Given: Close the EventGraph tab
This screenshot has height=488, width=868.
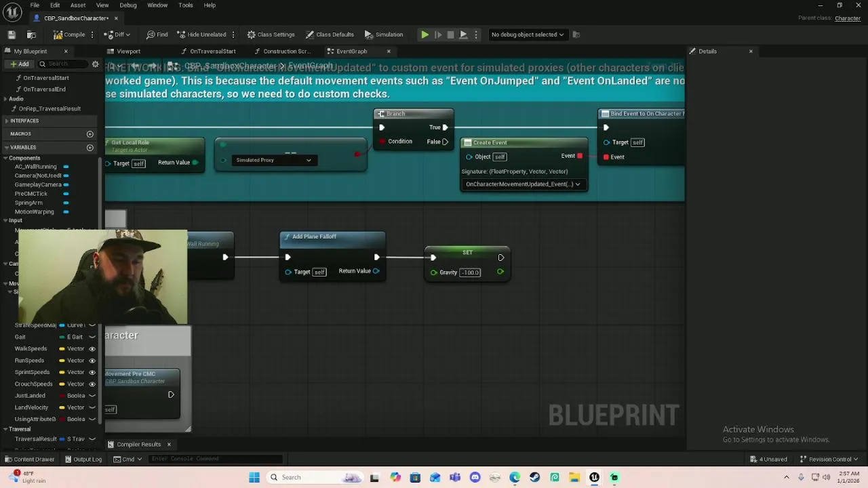Looking at the screenshot, I should tap(389, 52).
